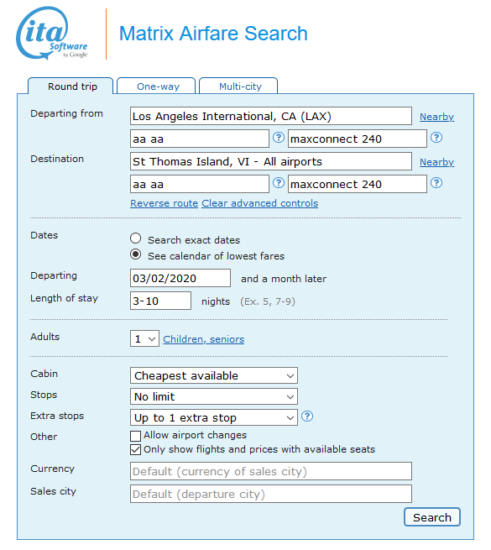This screenshot has height=550, width=491.
Task: Select the Search exact dates option
Action: click(136, 239)
